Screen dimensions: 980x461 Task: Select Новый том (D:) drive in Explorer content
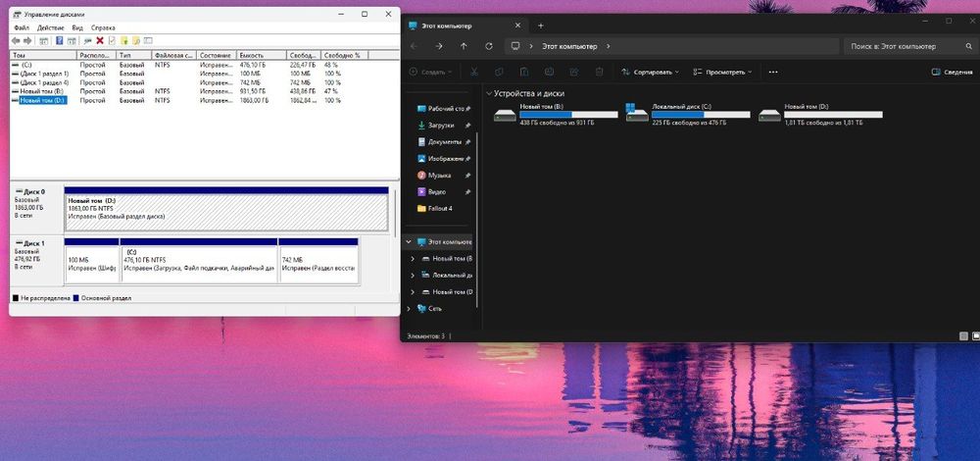(820, 115)
